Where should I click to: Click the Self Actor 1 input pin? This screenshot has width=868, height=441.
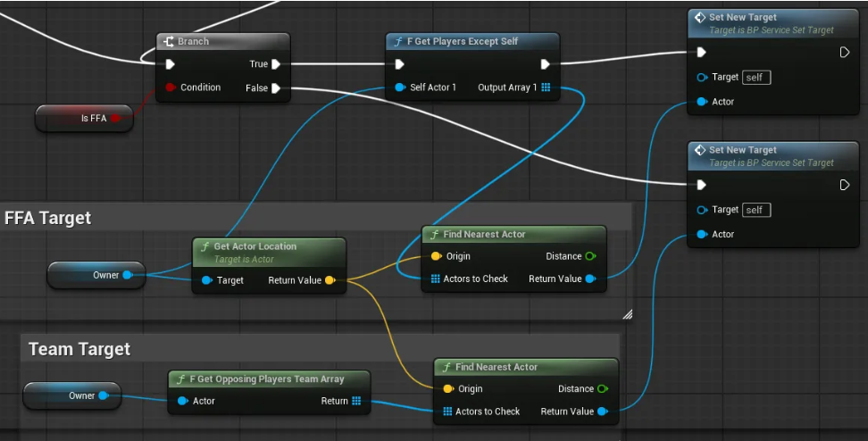click(400, 87)
